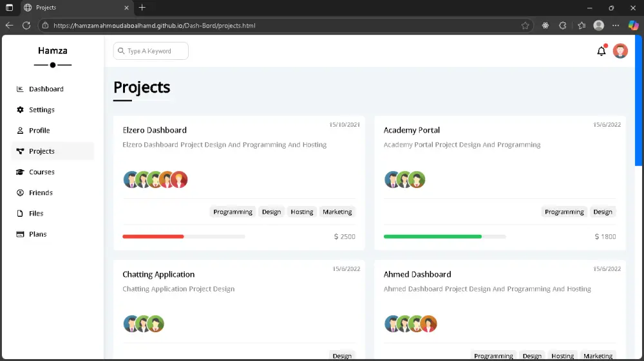This screenshot has height=361, width=644.
Task: Click the notification bell icon
Action: click(601, 51)
